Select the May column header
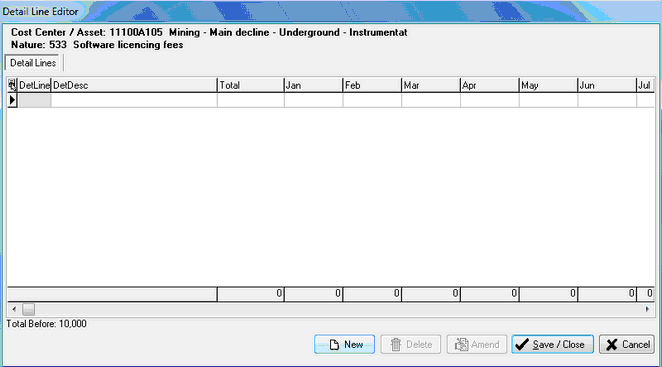 [x=548, y=85]
